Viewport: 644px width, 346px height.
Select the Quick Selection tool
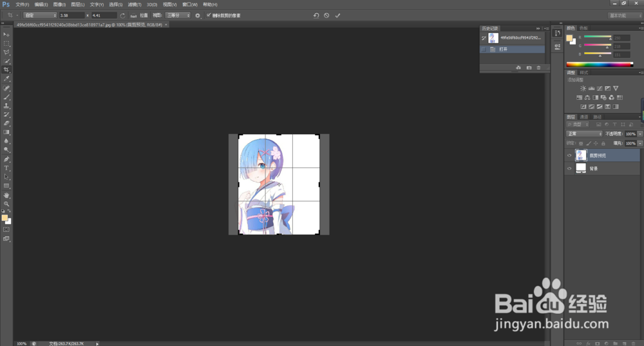click(6, 61)
